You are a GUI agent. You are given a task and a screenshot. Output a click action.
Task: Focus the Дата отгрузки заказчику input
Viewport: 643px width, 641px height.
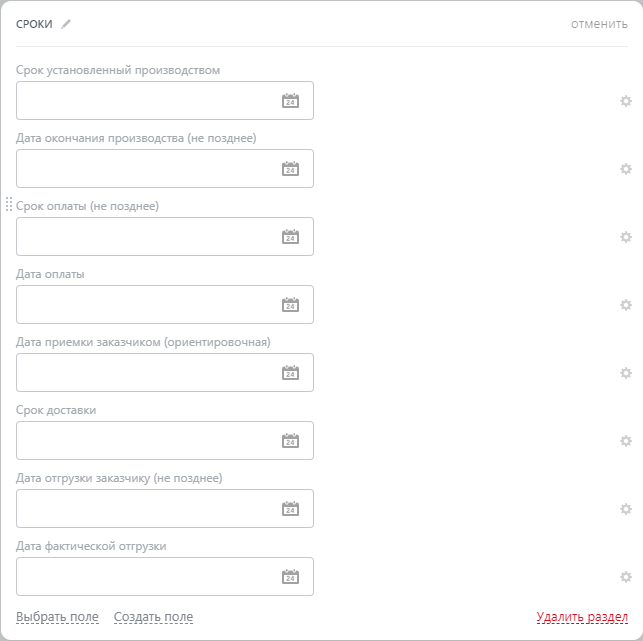(x=145, y=508)
